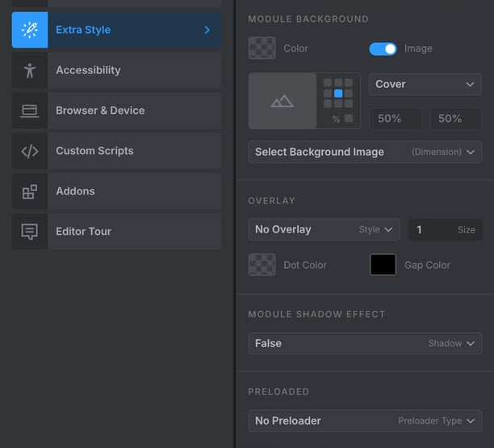The width and height of the screenshot is (494, 448).
Task: Click the Extra Style magic wand icon
Action: click(x=30, y=30)
